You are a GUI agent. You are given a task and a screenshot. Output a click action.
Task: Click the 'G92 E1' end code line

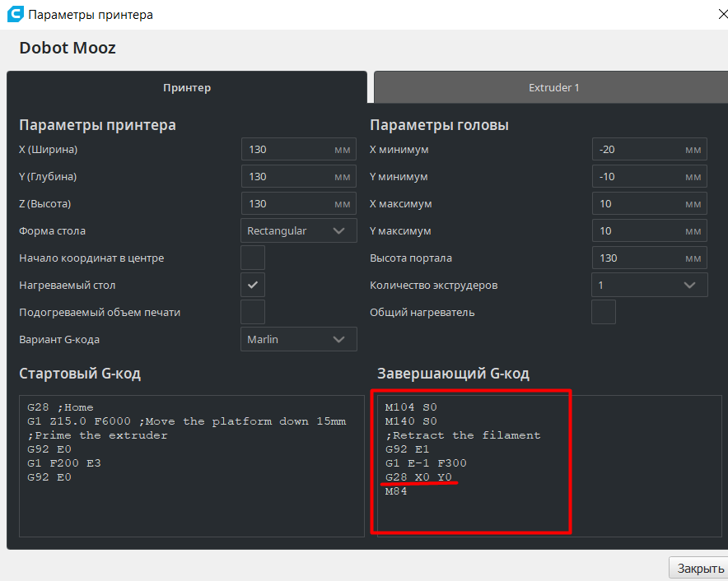tap(407, 449)
